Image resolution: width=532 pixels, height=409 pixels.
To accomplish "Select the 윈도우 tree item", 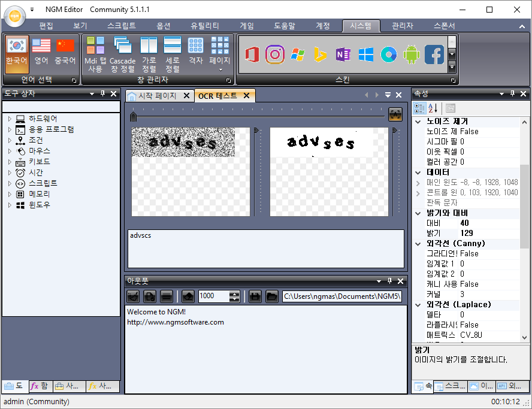I will pyautogui.click(x=40, y=205).
